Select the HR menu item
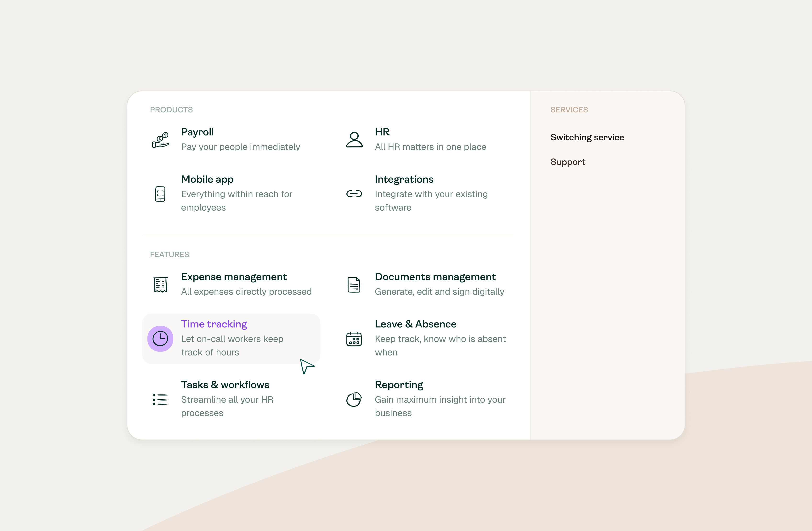This screenshot has height=531, width=812. pos(382,132)
